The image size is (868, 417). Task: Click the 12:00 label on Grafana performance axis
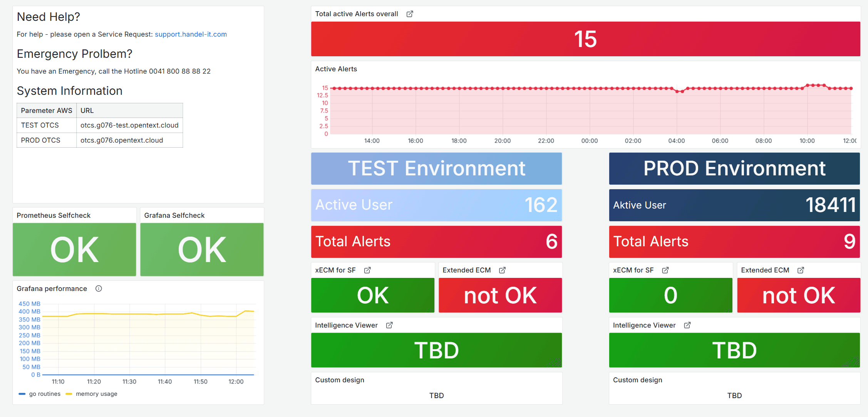point(236,382)
